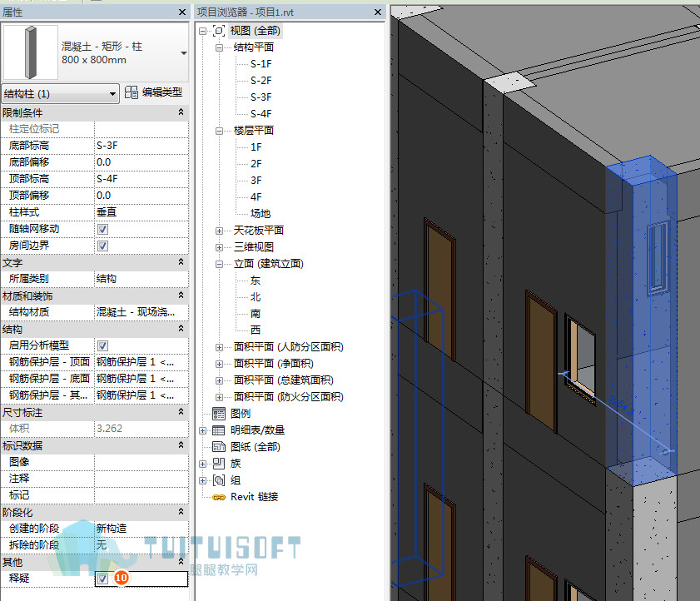Toggle the 房间边界 checkbox
The image size is (700, 601).
pyautogui.click(x=102, y=246)
